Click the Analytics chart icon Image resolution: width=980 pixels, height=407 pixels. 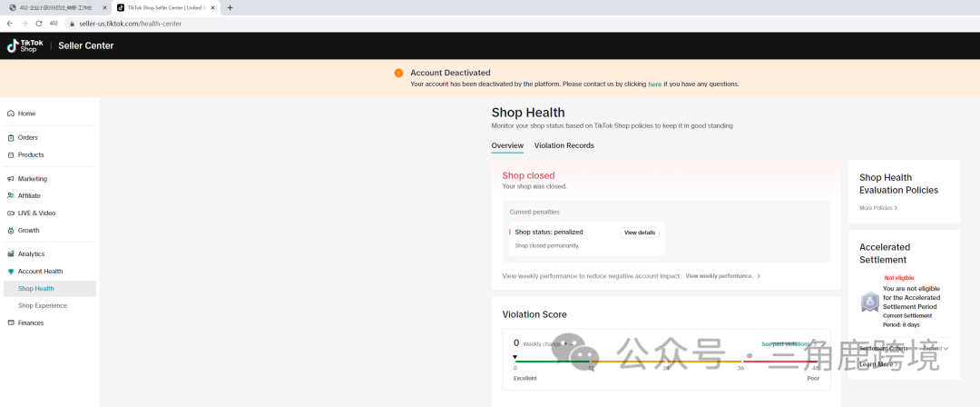pos(11,254)
